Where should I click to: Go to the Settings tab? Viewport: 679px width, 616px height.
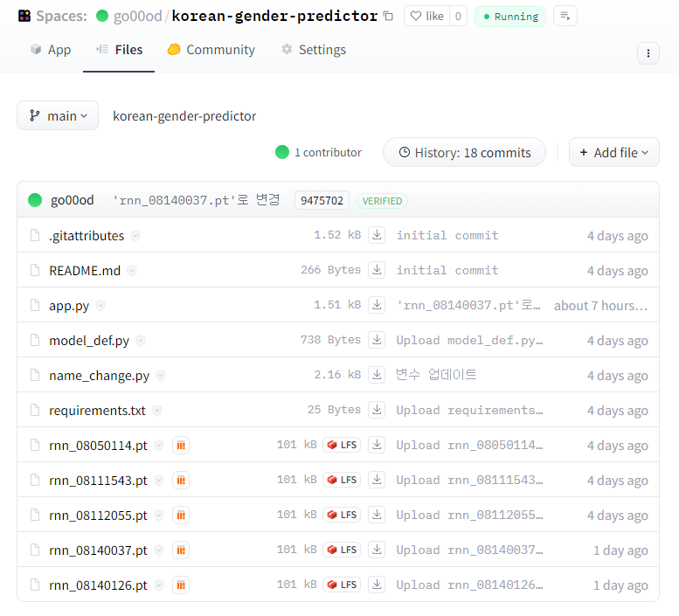[314, 50]
